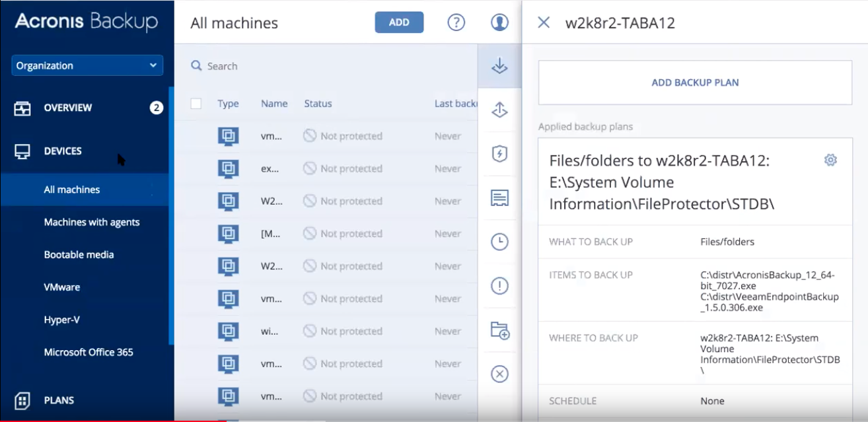Viewport: 868px width, 422px height.
Task: Click machine type icon in "[M..." row
Action: (228, 234)
